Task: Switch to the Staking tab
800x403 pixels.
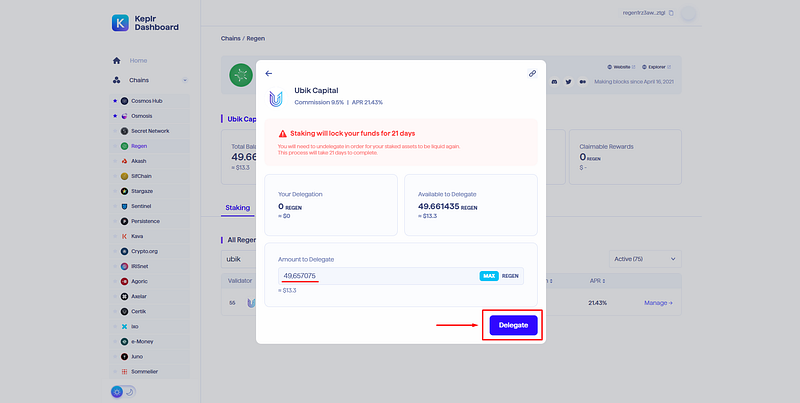Action: pos(238,208)
